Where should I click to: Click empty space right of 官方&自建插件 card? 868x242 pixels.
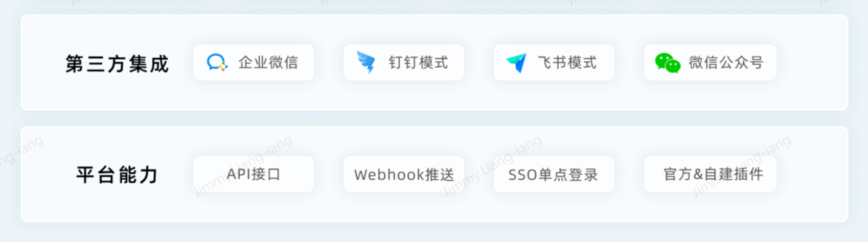[812, 174]
